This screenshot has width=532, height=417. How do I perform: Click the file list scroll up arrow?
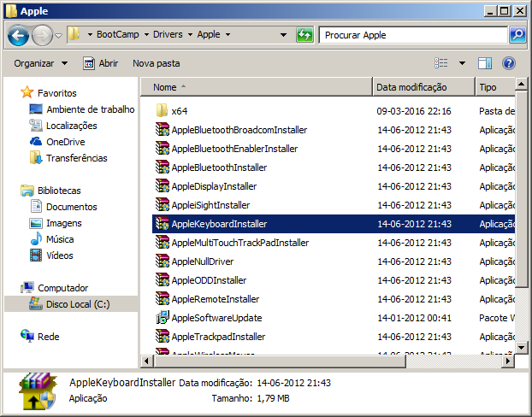click(x=521, y=84)
